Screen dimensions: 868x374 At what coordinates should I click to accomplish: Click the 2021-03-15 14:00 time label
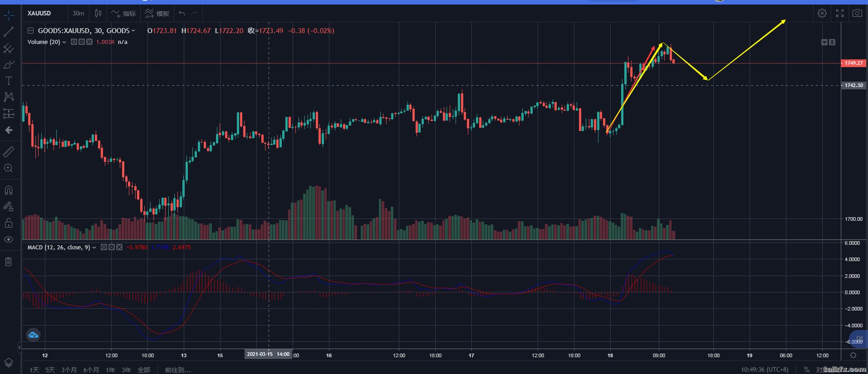pyautogui.click(x=269, y=354)
